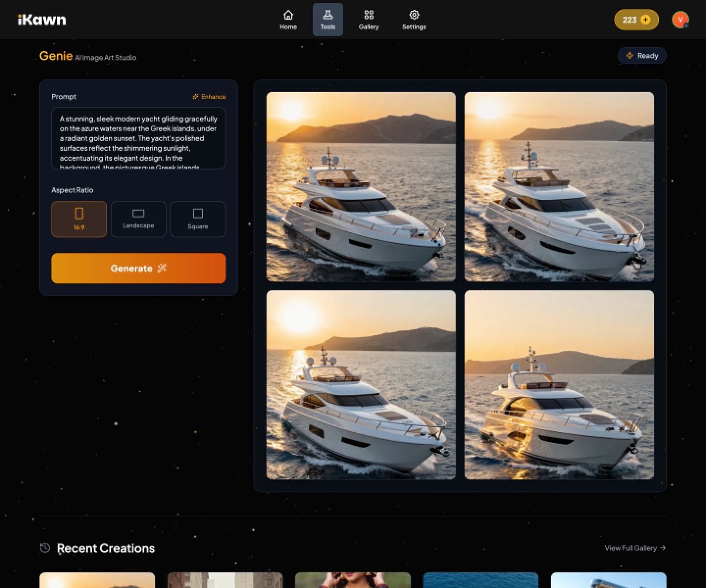This screenshot has width=706, height=588.
Task: Select the 16:9 aspect ratio option
Action: point(79,219)
